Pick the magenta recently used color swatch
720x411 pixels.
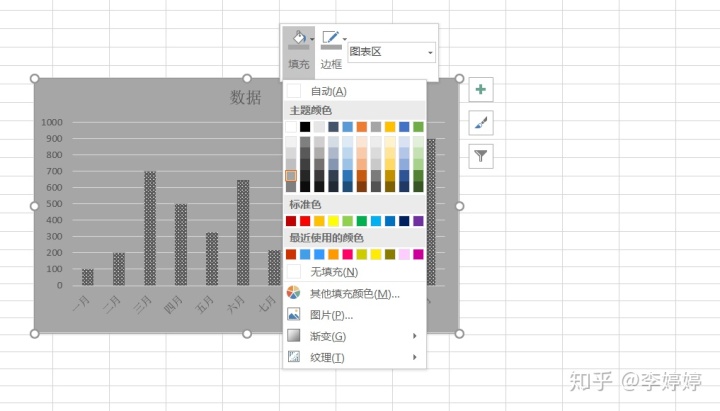pos(418,254)
